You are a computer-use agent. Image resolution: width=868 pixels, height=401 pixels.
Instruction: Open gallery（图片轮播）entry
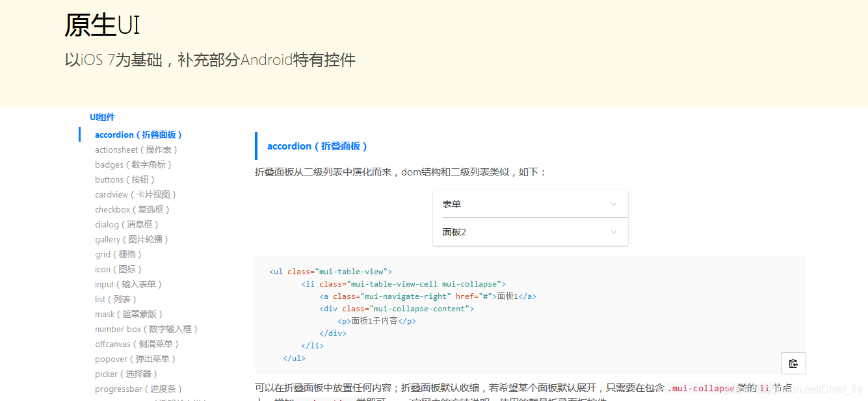(132, 239)
